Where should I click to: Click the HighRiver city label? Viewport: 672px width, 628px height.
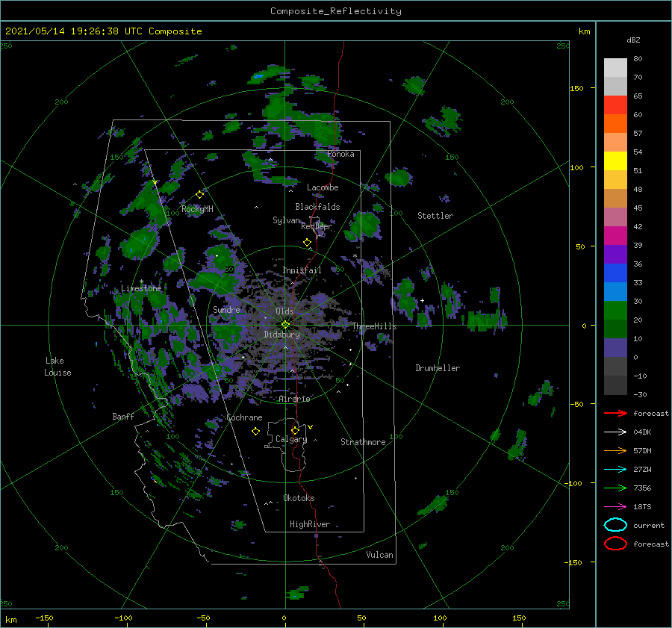pos(310,524)
